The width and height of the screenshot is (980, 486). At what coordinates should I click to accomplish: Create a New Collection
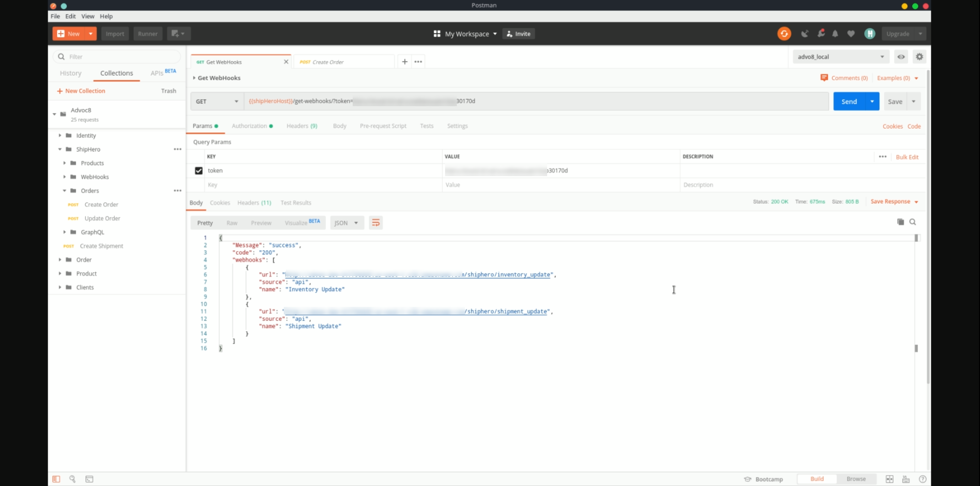(81, 91)
